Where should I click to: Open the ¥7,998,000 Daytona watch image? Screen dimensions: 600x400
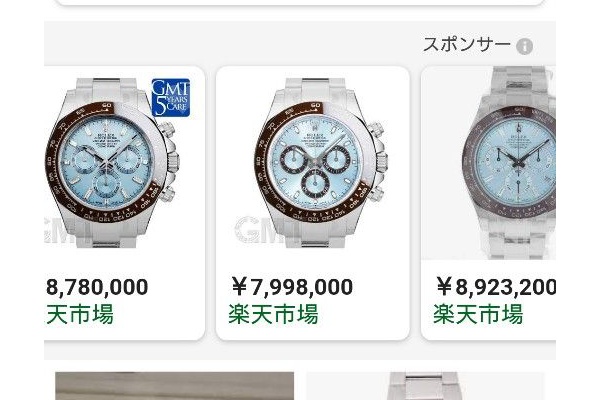(313, 163)
